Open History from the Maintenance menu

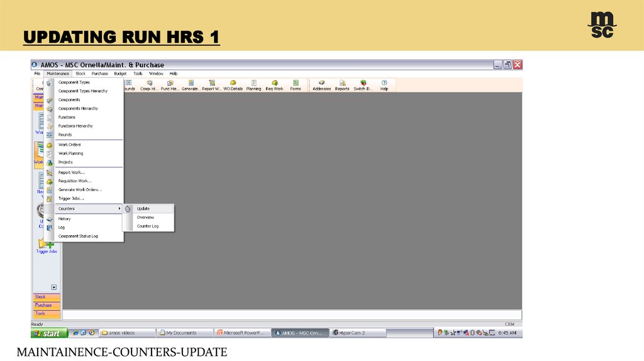(84, 219)
